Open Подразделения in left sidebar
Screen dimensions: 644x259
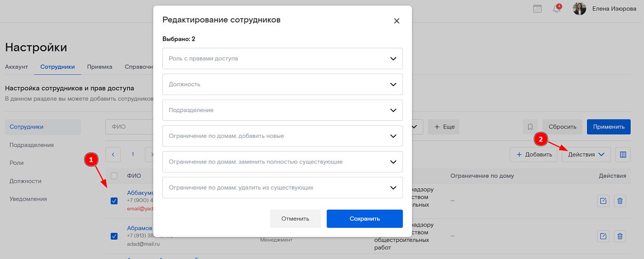[32, 145]
